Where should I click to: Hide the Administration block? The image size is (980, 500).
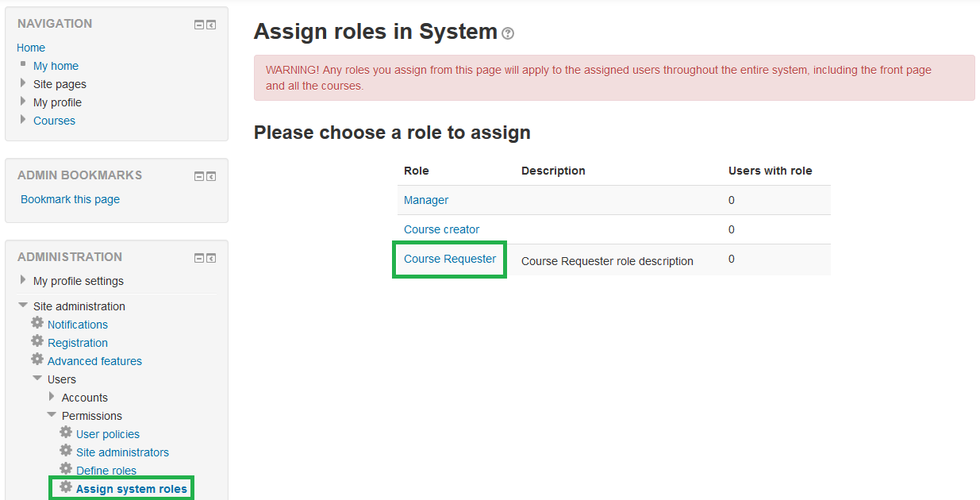point(200,258)
